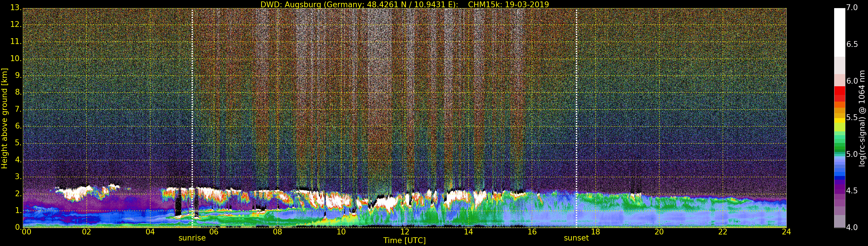Click the 'sunset' label below the time axis
Viewport: 868px width, 246px height.
[x=576, y=238]
